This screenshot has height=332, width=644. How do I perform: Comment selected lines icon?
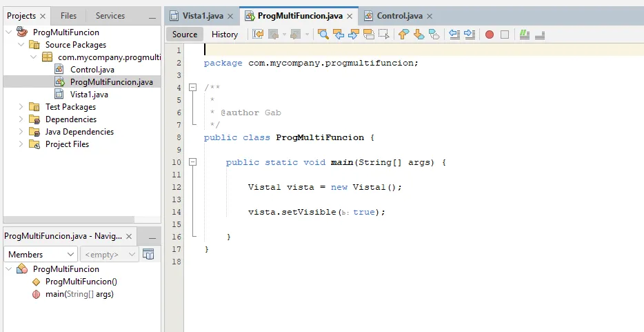pyautogui.click(x=525, y=35)
